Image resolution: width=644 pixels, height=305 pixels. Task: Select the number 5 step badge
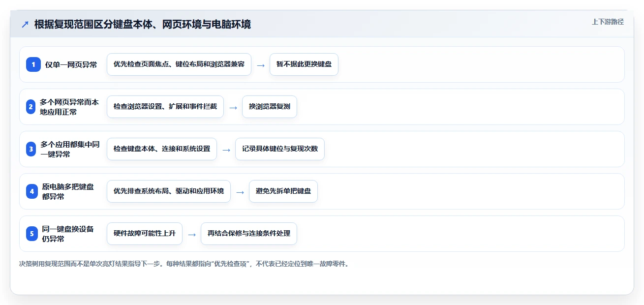click(x=32, y=234)
